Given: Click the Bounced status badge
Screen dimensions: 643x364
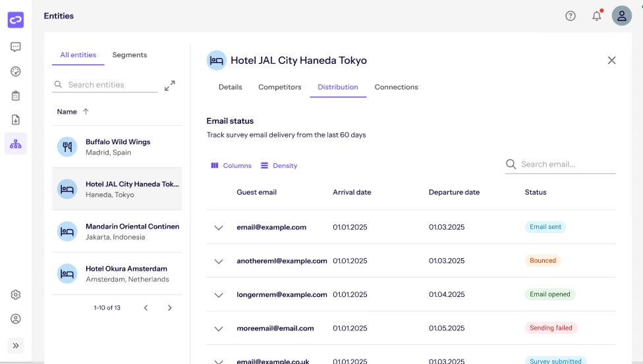Looking at the screenshot, I should pyautogui.click(x=543, y=260).
